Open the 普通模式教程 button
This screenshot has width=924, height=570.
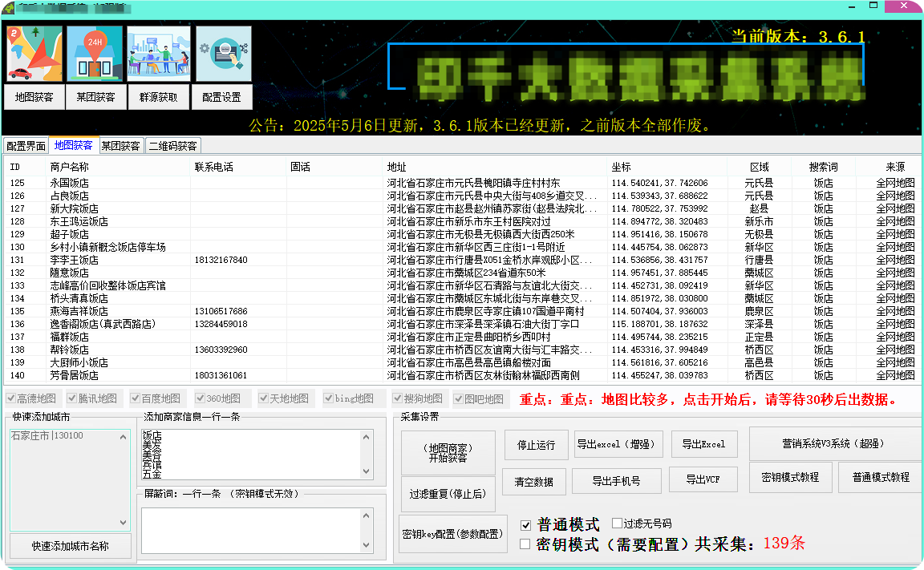(881, 477)
